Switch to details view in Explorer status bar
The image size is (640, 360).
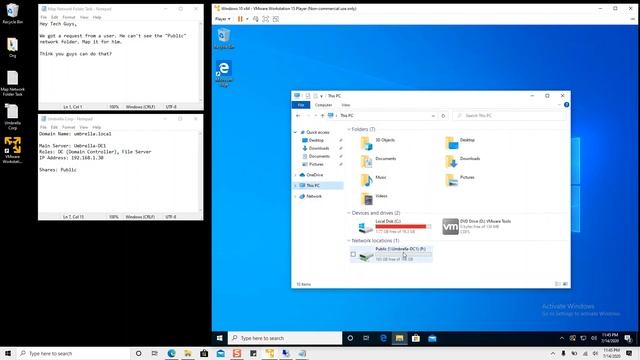[558, 284]
